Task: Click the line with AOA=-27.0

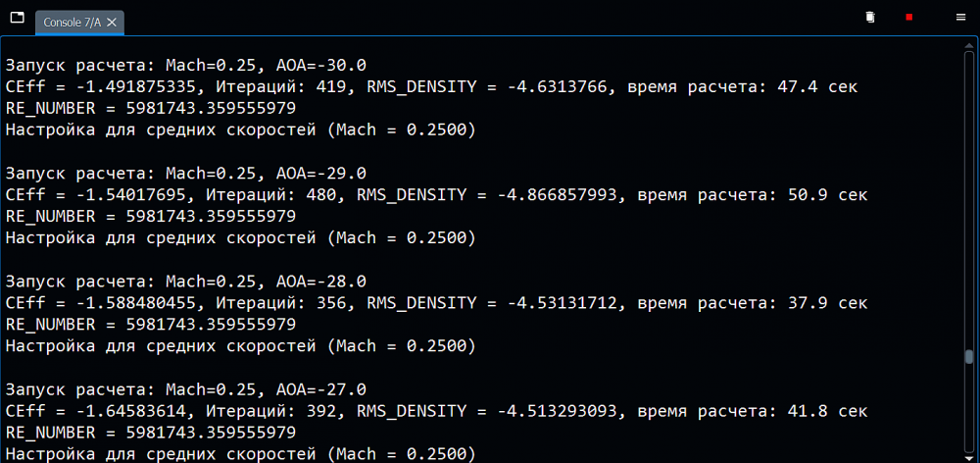Action: coord(186,389)
